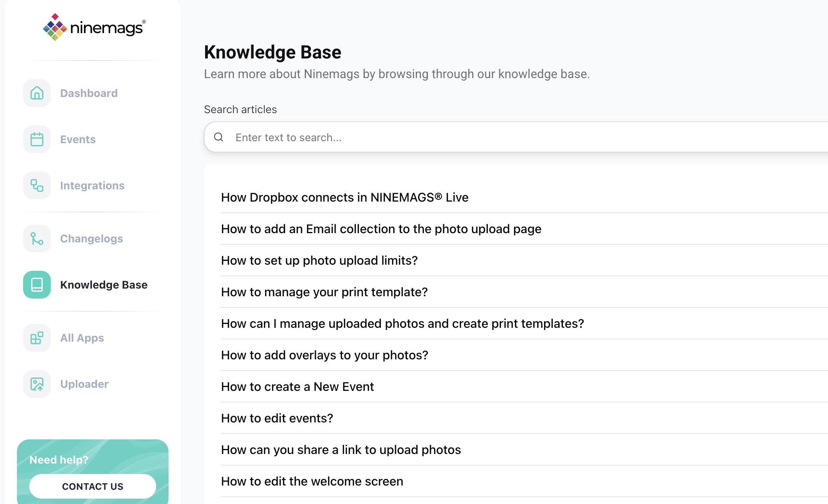Viewport: 828px width, 504px height.
Task: Open the manage your print template article
Action: pyautogui.click(x=324, y=292)
